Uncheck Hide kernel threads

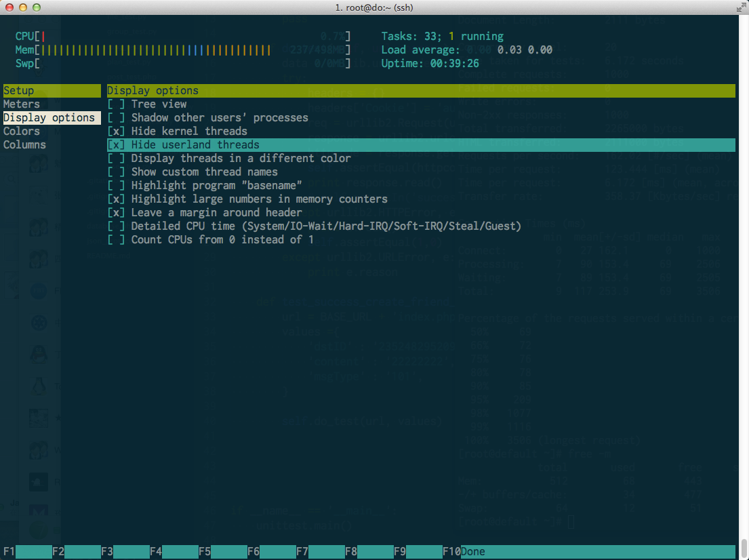click(116, 132)
